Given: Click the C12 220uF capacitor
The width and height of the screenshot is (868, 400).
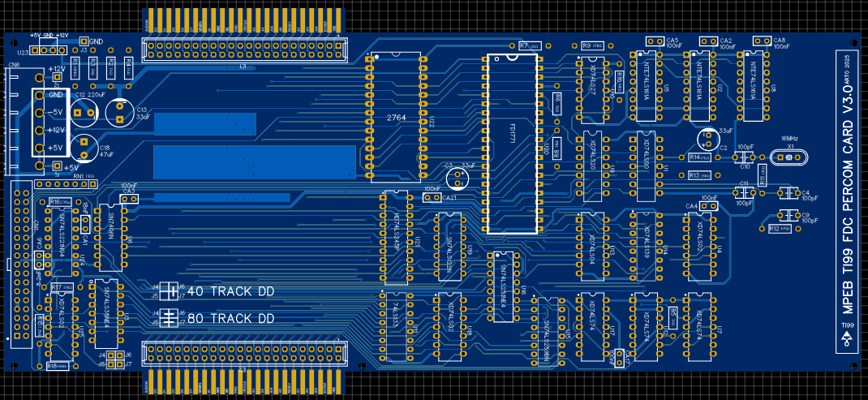Looking at the screenshot, I should click(x=82, y=110).
